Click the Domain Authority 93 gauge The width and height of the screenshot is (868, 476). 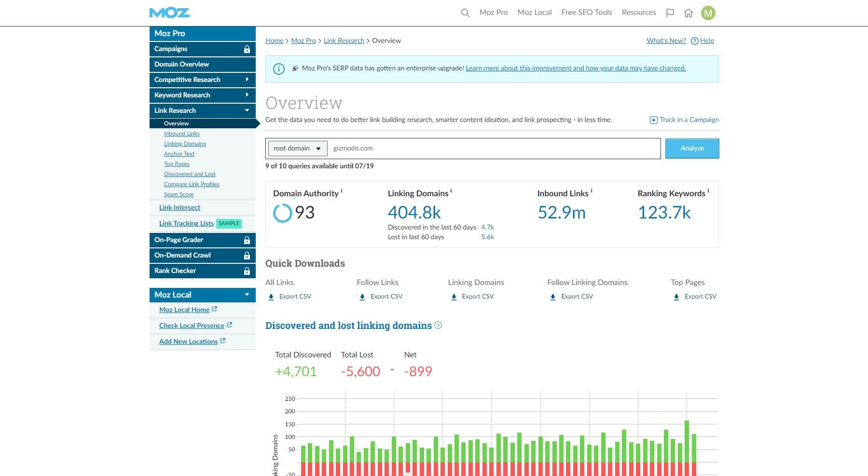[283, 213]
